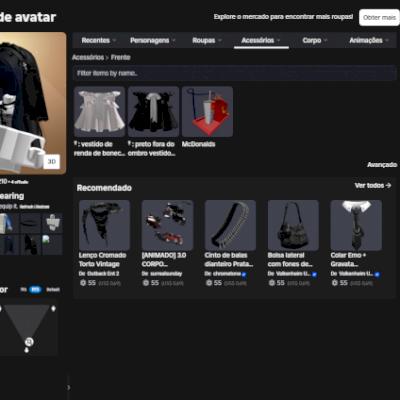Click the Refresh link under wearing
The height and width of the screenshot is (400, 400).
26,207
